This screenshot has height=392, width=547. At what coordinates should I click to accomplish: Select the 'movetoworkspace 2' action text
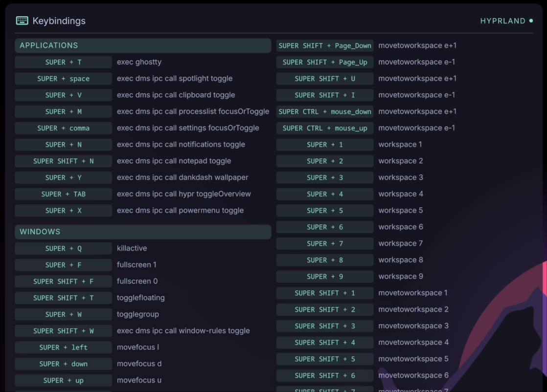413,309
